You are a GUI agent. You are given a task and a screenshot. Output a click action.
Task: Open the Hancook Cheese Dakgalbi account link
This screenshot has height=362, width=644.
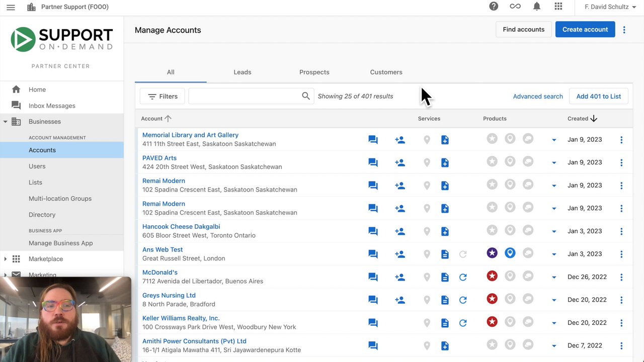click(x=181, y=227)
